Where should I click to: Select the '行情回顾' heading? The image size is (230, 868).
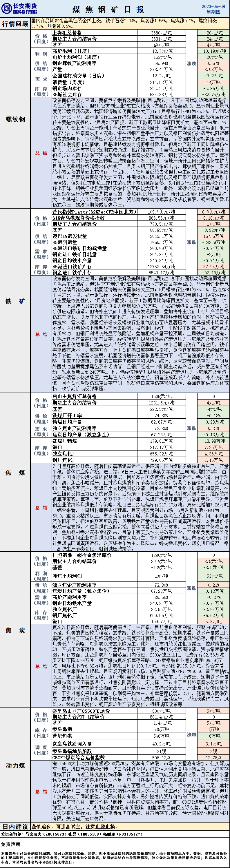click(x=15, y=24)
